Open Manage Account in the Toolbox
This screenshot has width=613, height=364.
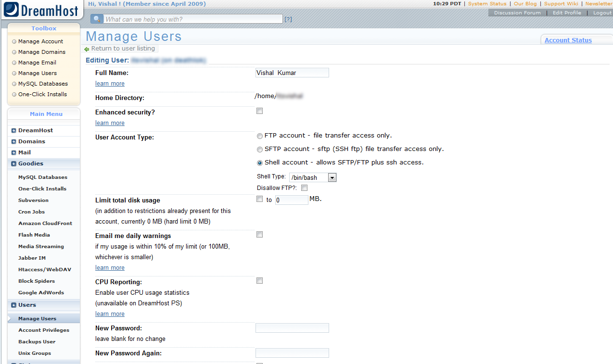[x=40, y=41]
